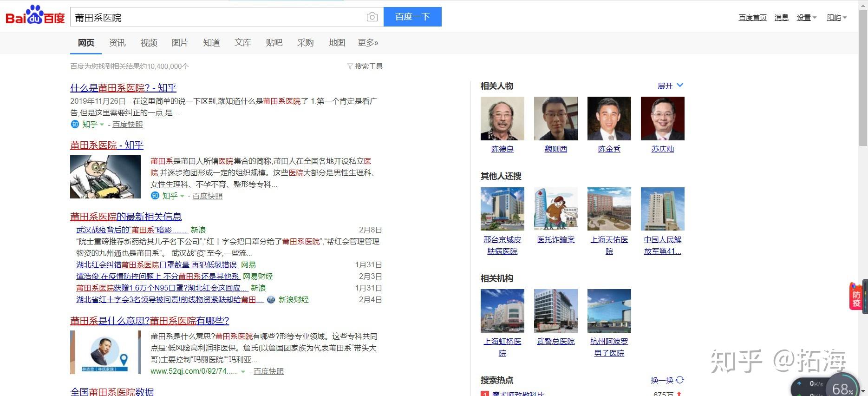Image resolution: width=868 pixels, height=396 pixels.
Task: Open 武汉战疫背后的莆田系暗影 news link
Action: [x=132, y=230]
